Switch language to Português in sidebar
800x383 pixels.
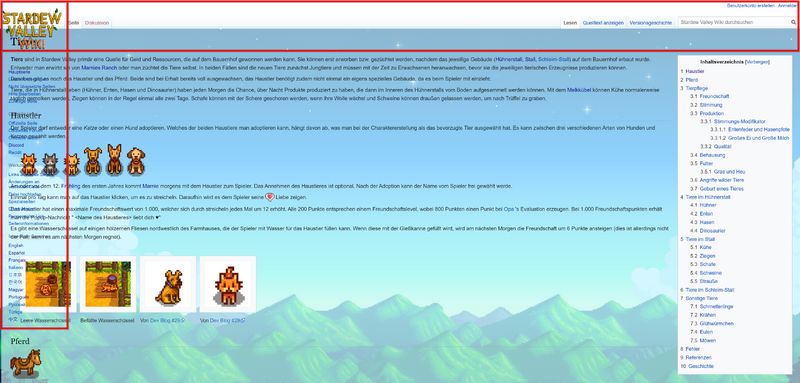click(18, 297)
